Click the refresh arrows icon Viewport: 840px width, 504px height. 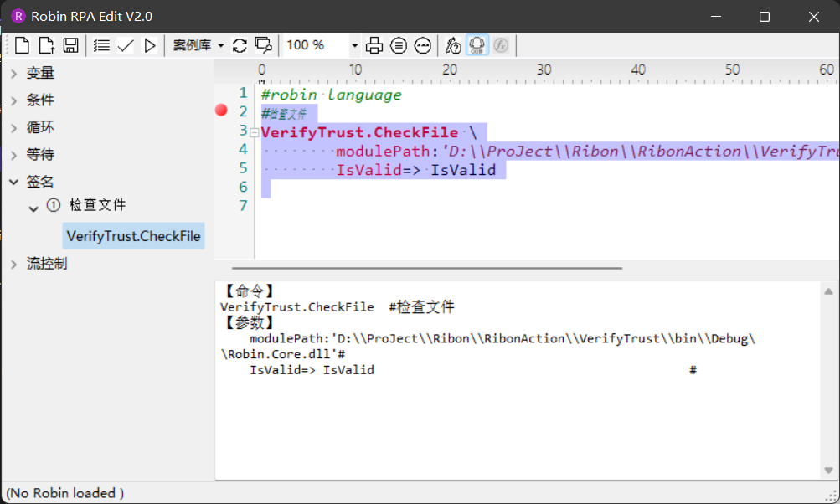[240, 45]
